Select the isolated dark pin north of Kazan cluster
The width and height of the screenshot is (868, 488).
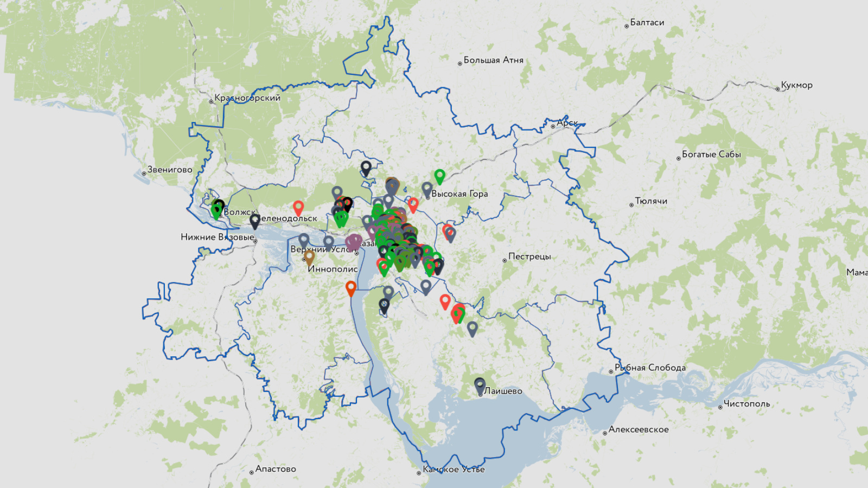(366, 168)
